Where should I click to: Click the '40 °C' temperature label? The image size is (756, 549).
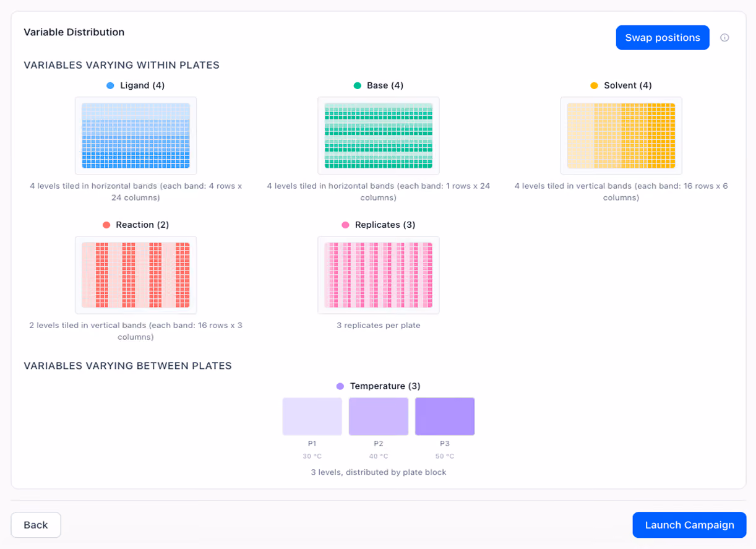(x=379, y=457)
